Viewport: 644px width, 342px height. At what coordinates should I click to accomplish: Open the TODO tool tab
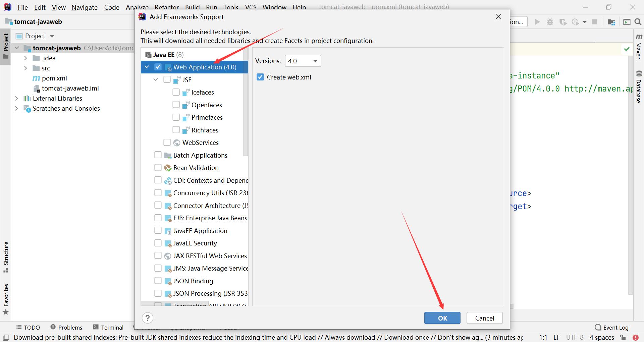click(x=28, y=328)
